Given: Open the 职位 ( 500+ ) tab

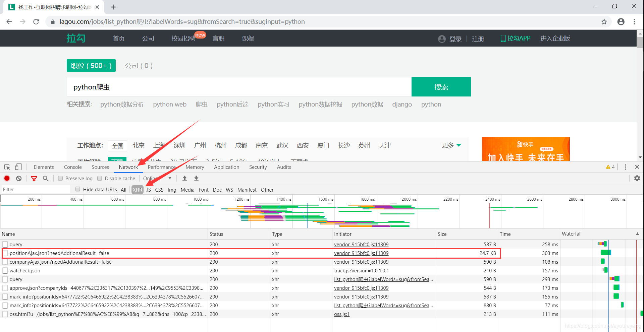Looking at the screenshot, I should [x=91, y=65].
